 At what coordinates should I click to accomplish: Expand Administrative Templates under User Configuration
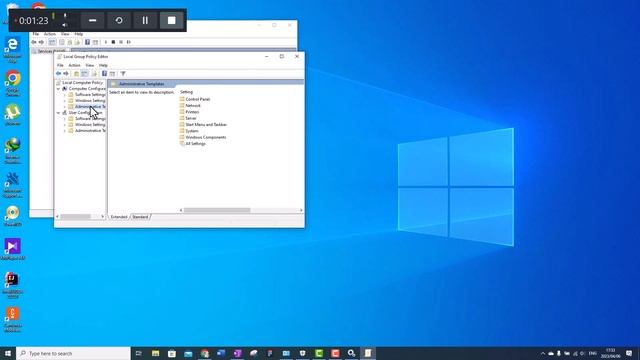tap(64, 131)
